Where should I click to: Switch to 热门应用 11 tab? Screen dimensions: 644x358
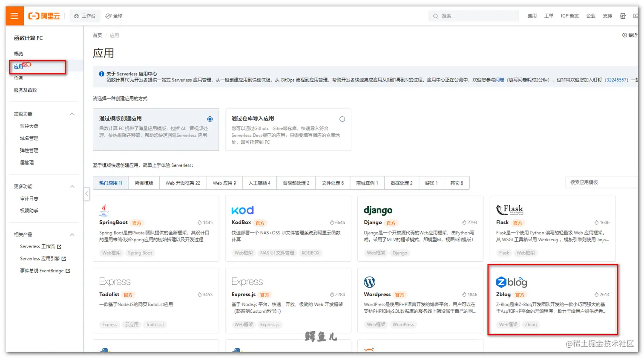pyautogui.click(x=111, y=183)
